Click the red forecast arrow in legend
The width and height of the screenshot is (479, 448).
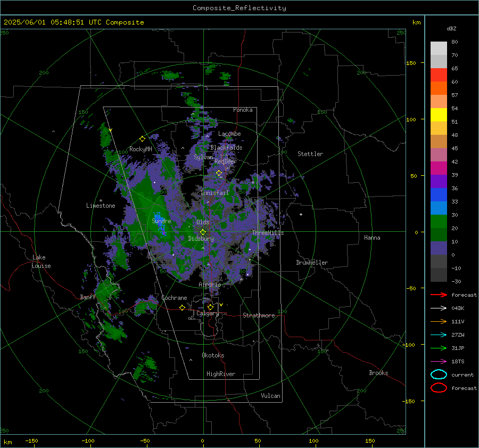coord(439,295)
